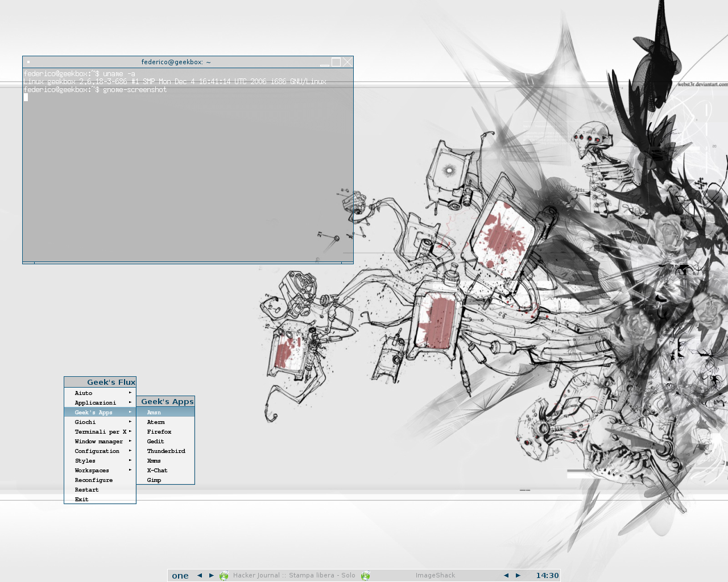Click the terminal's sticky dot button
Screen dimensions: 728x582
point(28,62)
